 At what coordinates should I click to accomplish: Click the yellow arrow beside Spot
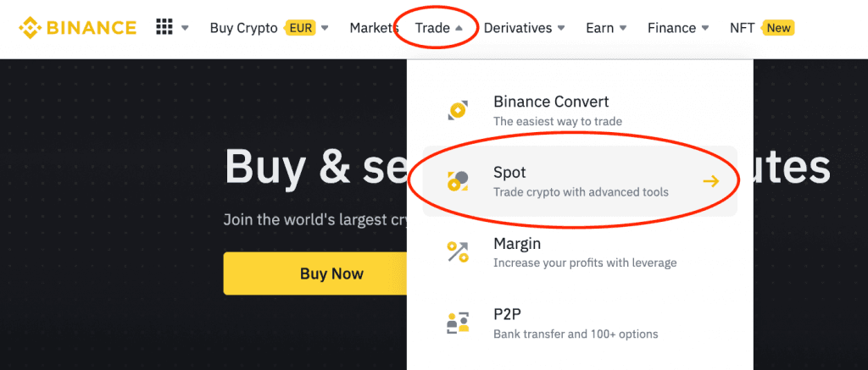[x=710, y=181]
